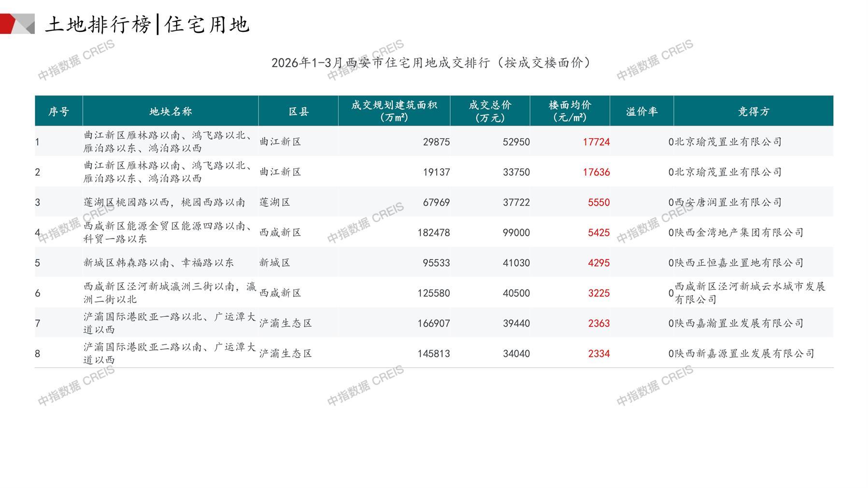This screenshot has height=488, width=868.
Task: Click the 楼面均价 column header
Action: pyautogui.click(x=569, y=111)
